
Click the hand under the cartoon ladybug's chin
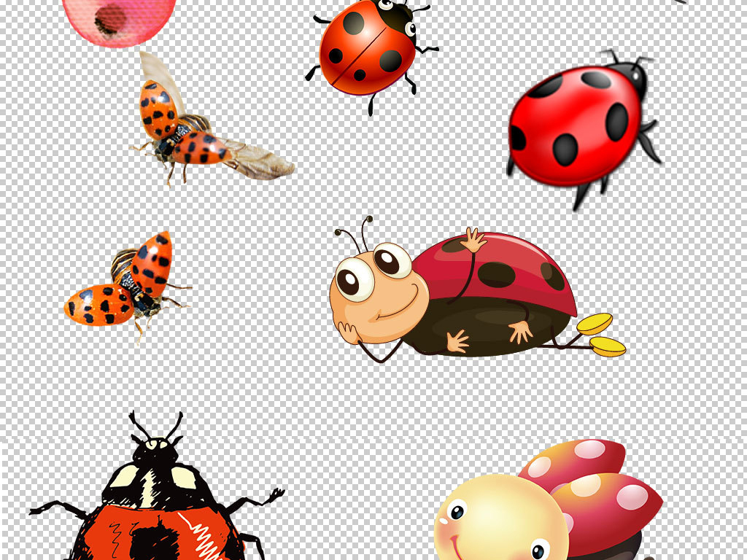click(350, 332)
